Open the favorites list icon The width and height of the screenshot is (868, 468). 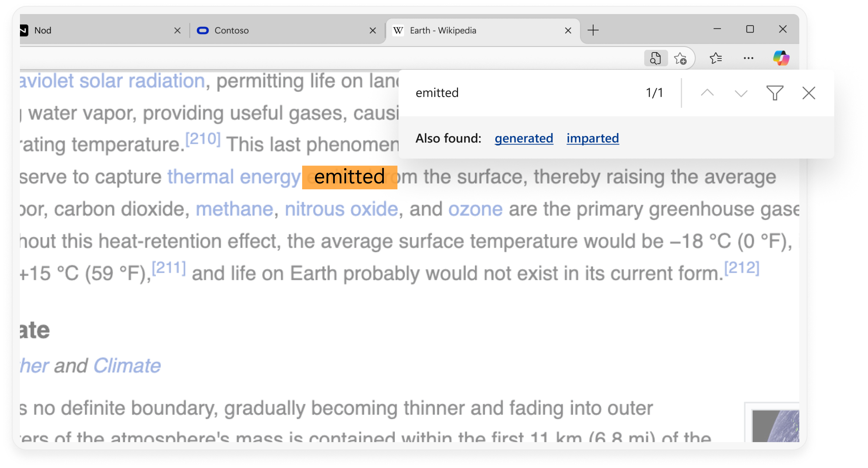click(x=715, y=58)
